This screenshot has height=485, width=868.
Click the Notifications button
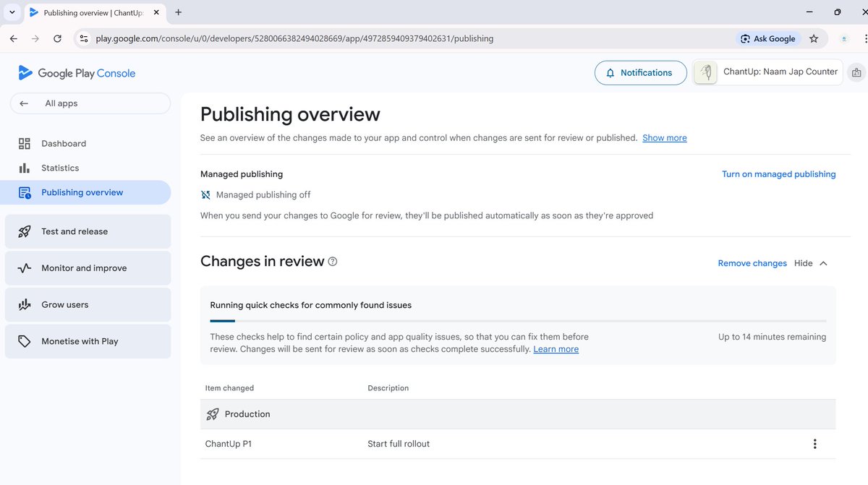click(641, 73)
